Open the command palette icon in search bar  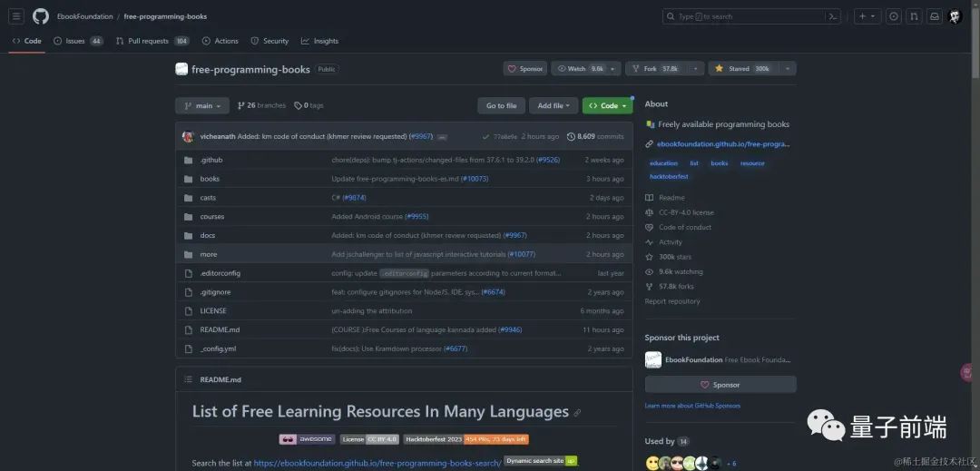pyautogui.click(x=832, y=16)
